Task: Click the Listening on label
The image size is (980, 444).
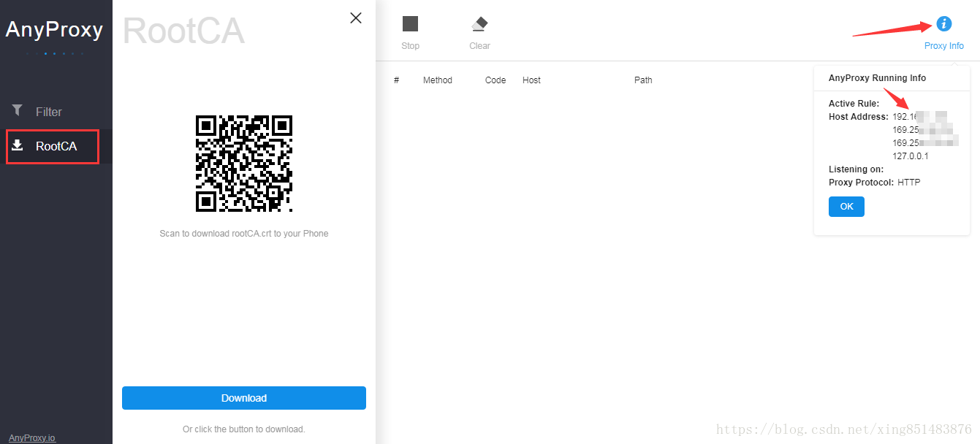Action: point(856,169)
